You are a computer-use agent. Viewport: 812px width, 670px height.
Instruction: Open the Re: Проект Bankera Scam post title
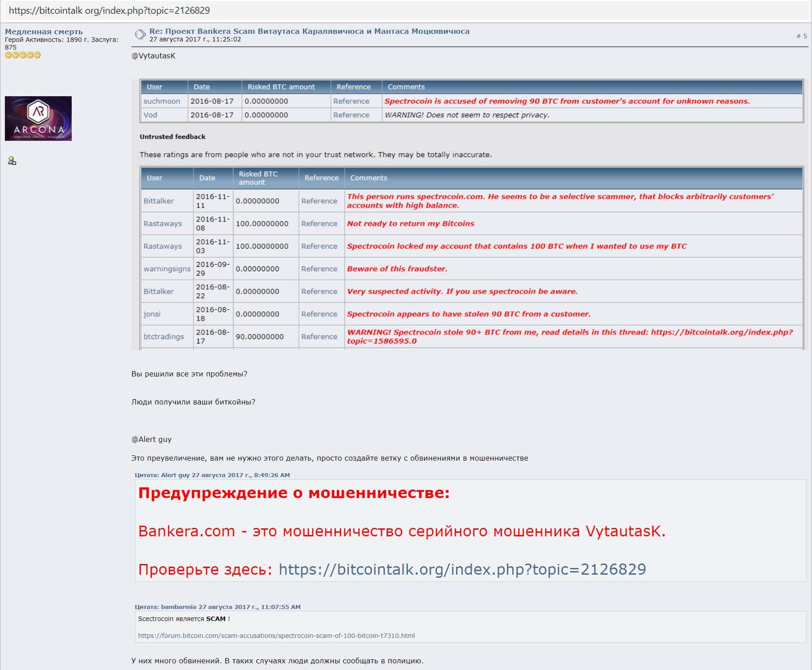(309, 31)
